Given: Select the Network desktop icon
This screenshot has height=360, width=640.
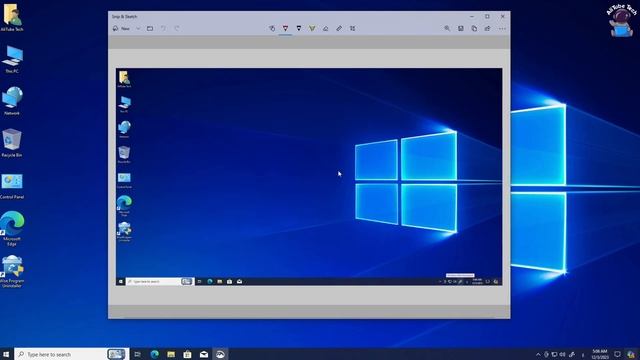Looking at the screenshot, I should 12,101.
